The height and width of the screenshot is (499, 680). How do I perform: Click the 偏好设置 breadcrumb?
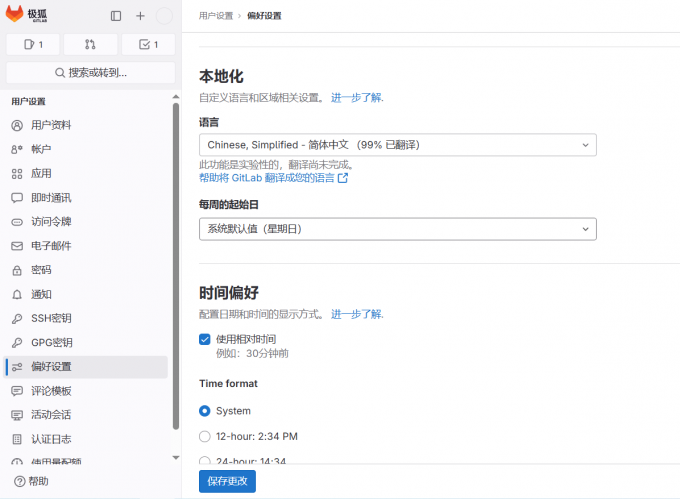264,16
